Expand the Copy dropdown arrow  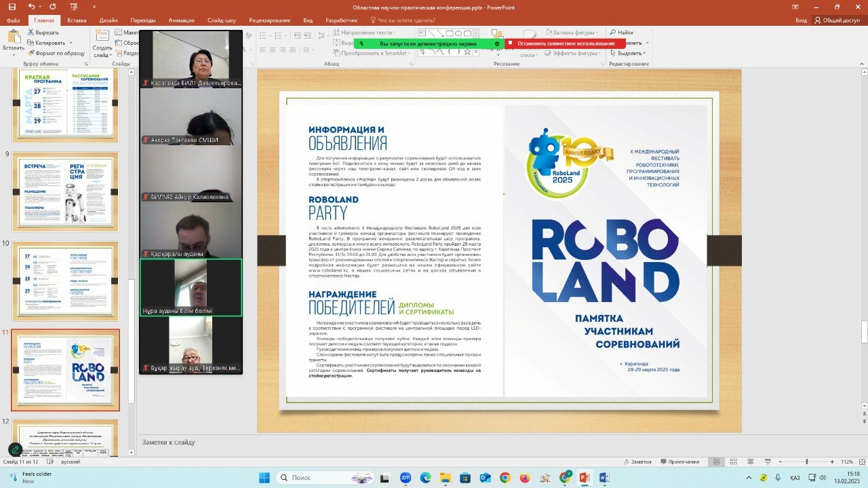tap(70, 43)
